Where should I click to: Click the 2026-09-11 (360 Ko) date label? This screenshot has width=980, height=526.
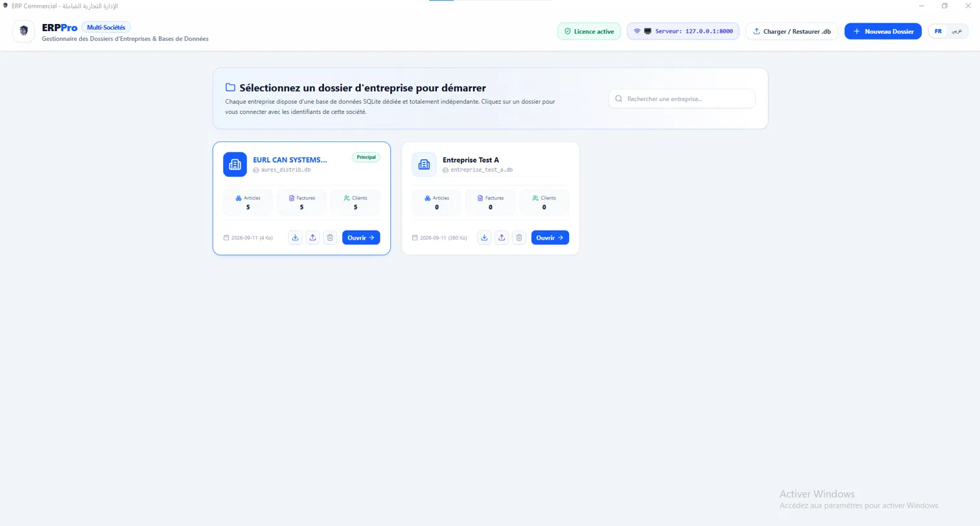443,238
